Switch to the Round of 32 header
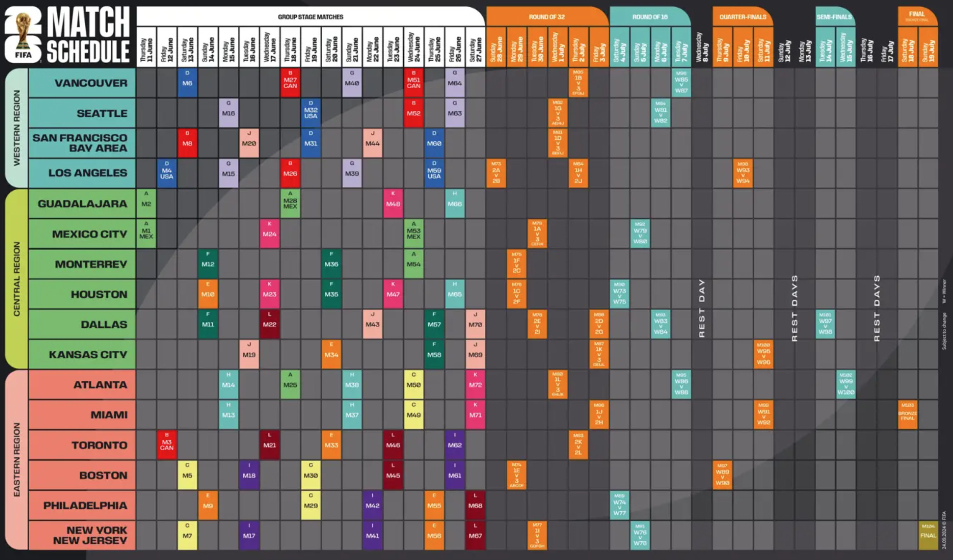Screen dimensions: 953x560 [546, 17]
